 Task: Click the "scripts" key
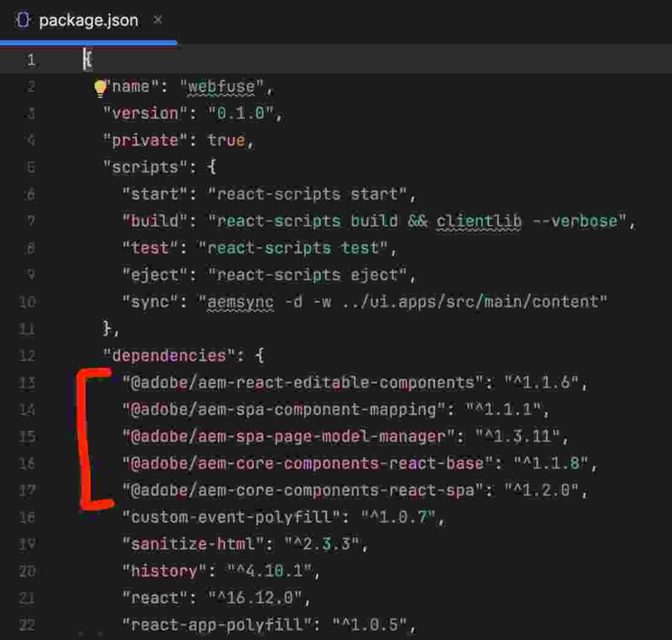click(145, 167)
